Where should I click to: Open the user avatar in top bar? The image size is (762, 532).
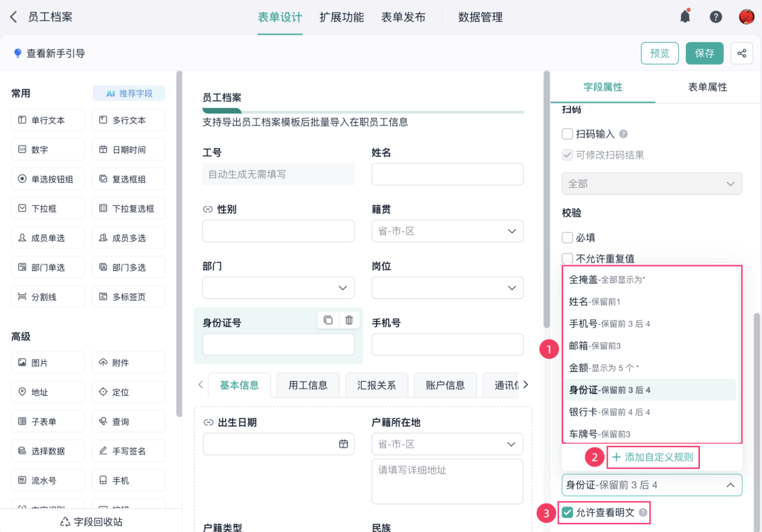[x=746, y=17]
